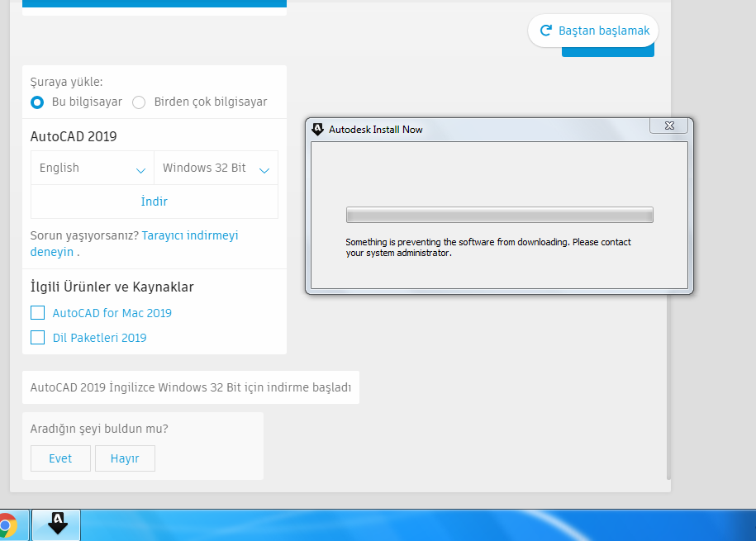The height and width of the screenshot is (541, 756).
Task: Click the Baştan başlamak restart button
Action: [593, 31]
